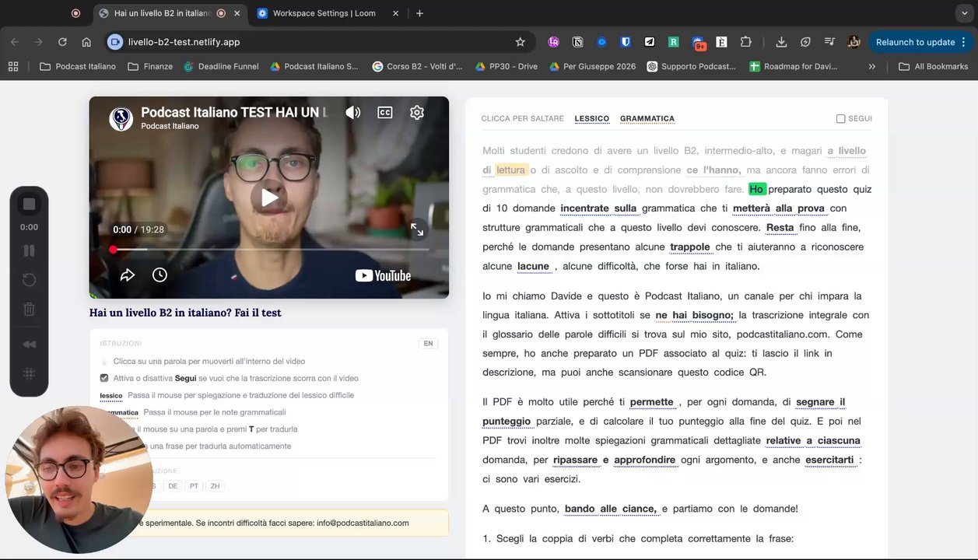Open Roadmap for Davi... bookmark

[x=794, y=67]
